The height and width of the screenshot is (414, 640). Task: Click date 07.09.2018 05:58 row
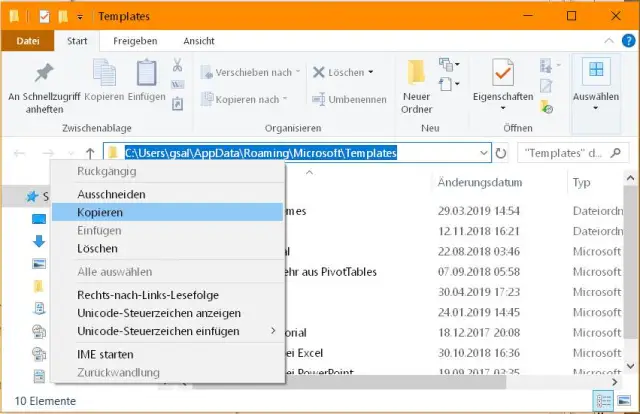click(x=479, y=272)
